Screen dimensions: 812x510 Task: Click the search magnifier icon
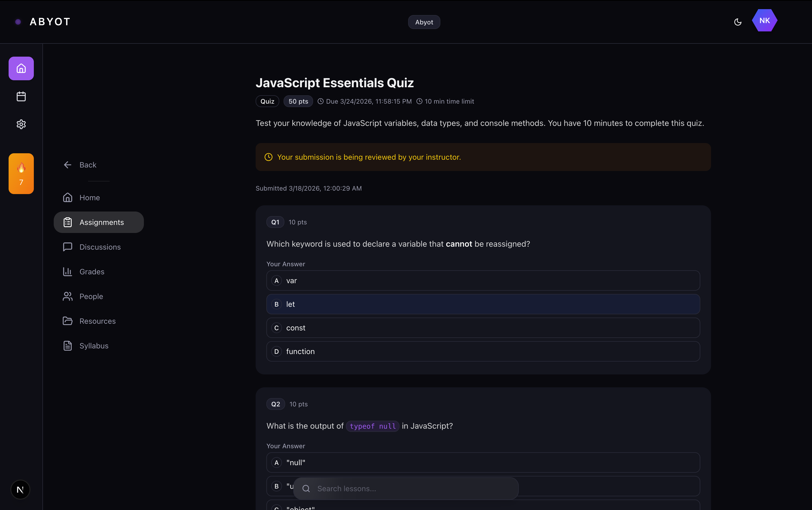(x=306, y=489)
